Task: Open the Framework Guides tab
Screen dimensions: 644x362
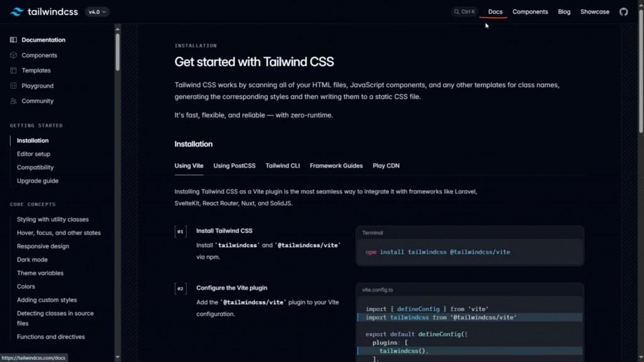Action: (336, 166)
